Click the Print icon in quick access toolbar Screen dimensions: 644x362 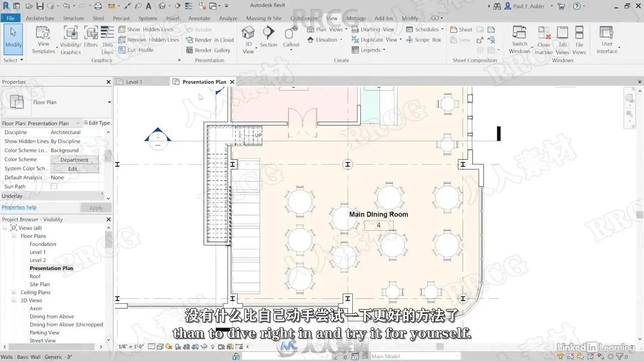pyautogui.click(x=98, y=6)
